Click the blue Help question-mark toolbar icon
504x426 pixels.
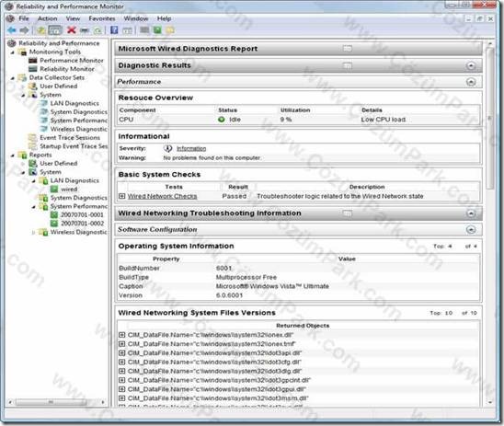coord(114,29)
